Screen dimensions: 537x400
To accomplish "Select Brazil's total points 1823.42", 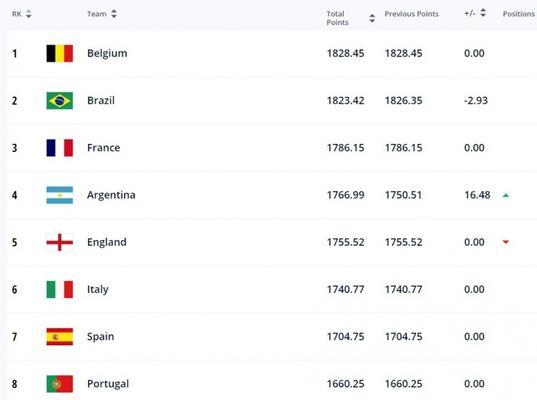I will [x=346, y=101].
